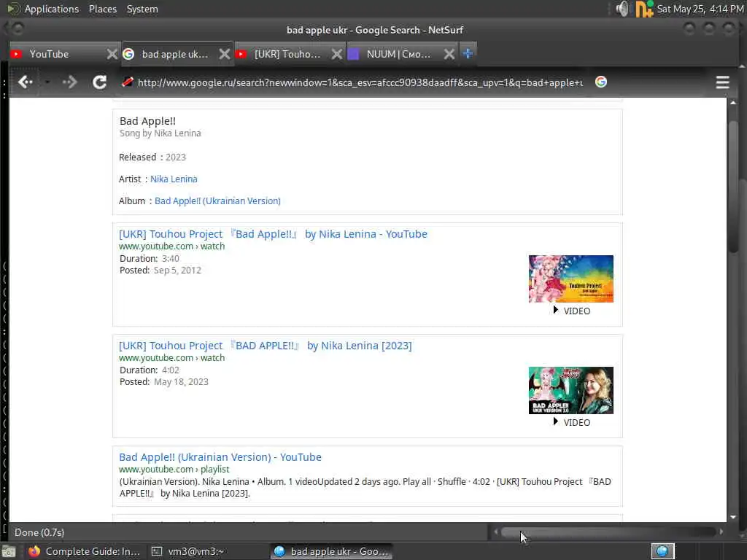Open the 'Complete Guide: In...' Firefox taskbar item
The image size is (747, 560).
coord(84,551)
